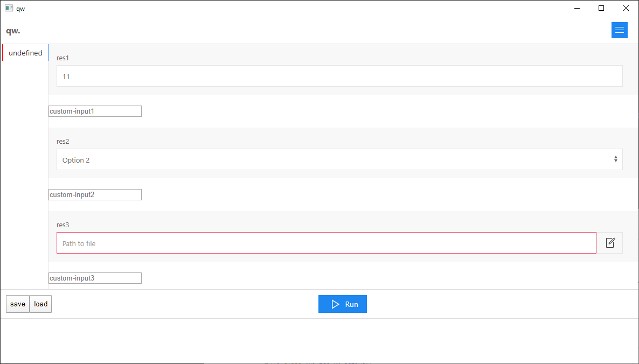Image resolution: width=639 pixels, height=364 pixels.
Task: Select the undefined sidebar tab
Action: click(x=25, y=53)
